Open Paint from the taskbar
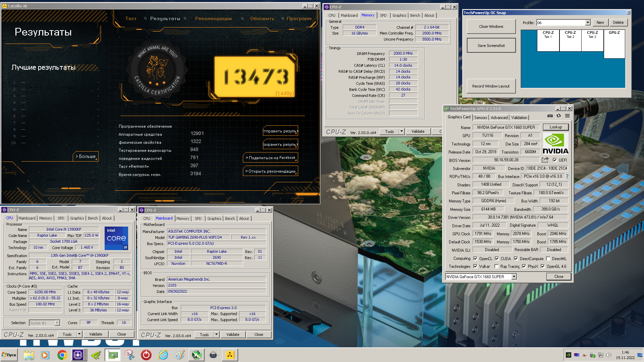Screen dimensions: 644x362 [180, 355]
